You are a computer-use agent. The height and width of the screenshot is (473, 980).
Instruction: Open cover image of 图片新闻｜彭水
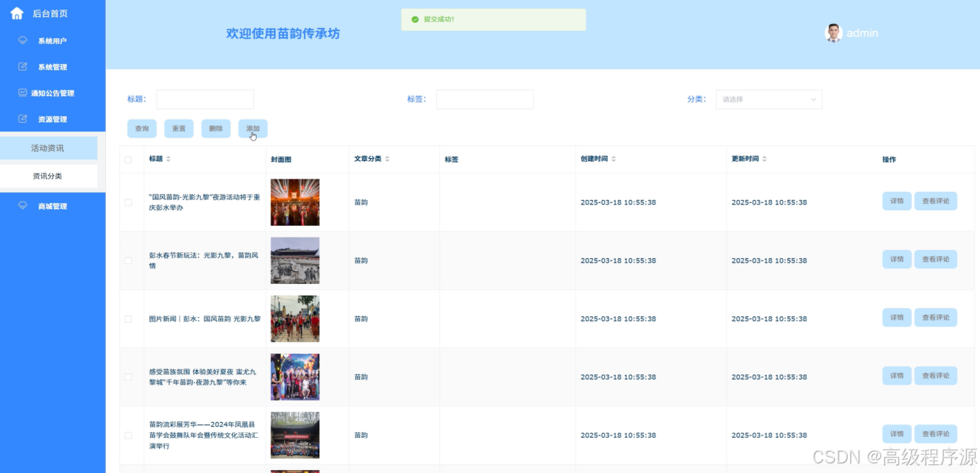point(295,319)
